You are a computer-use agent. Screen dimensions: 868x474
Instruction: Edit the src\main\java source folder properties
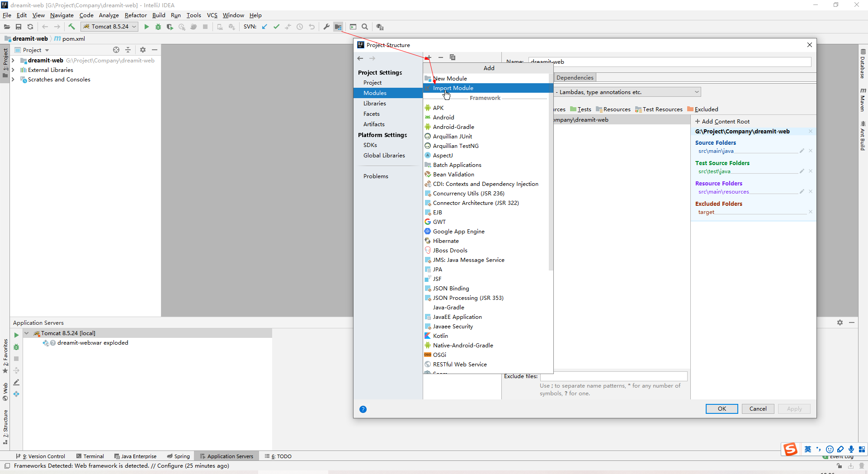[x=802, y=151]
